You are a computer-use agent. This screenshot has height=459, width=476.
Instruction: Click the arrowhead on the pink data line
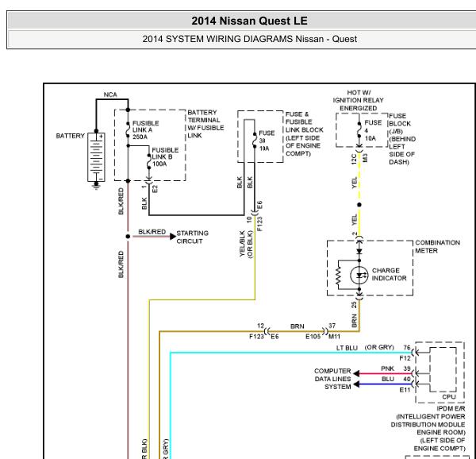tap(356, 374)
